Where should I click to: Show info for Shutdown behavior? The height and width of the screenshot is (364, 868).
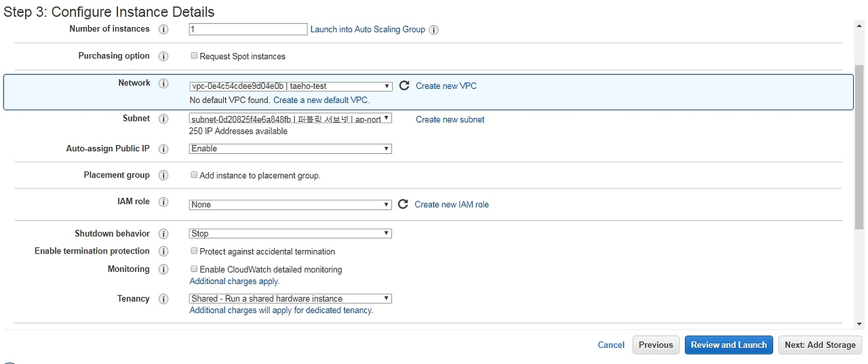click(163, 234)
